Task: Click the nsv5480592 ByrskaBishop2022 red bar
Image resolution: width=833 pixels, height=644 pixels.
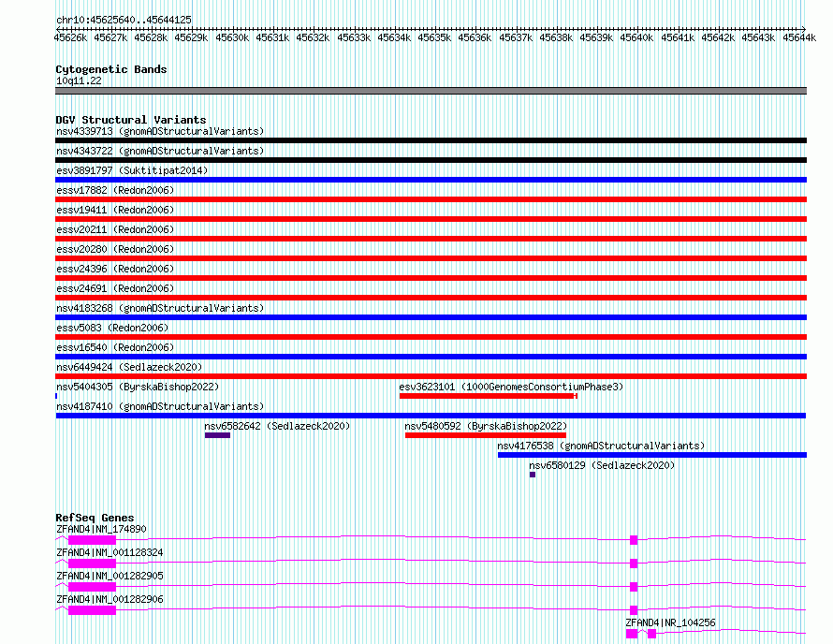Action: [x=486, y=435]
